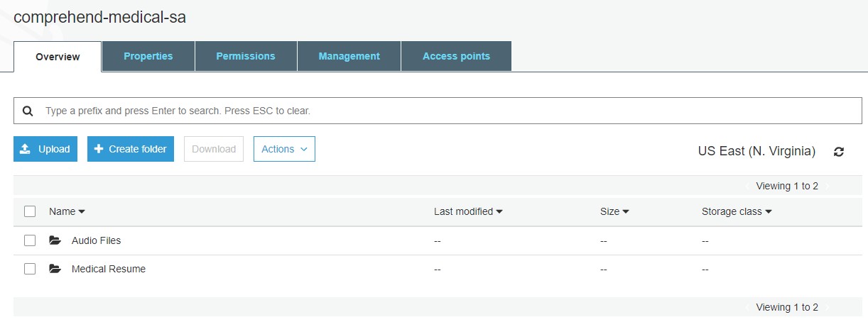Open the Access points tab
The image size is (868, 322).
click(456, 56)
